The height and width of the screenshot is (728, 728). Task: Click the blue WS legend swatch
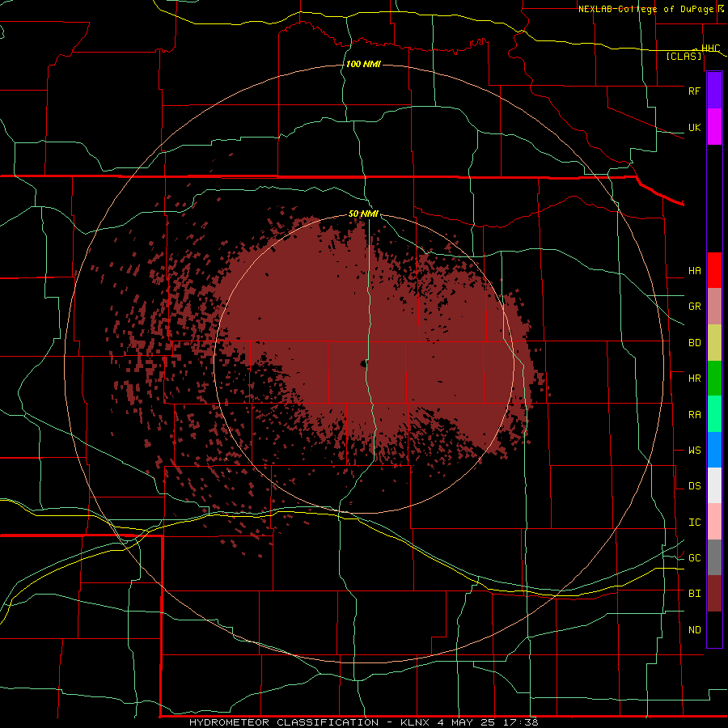[714, 450]
